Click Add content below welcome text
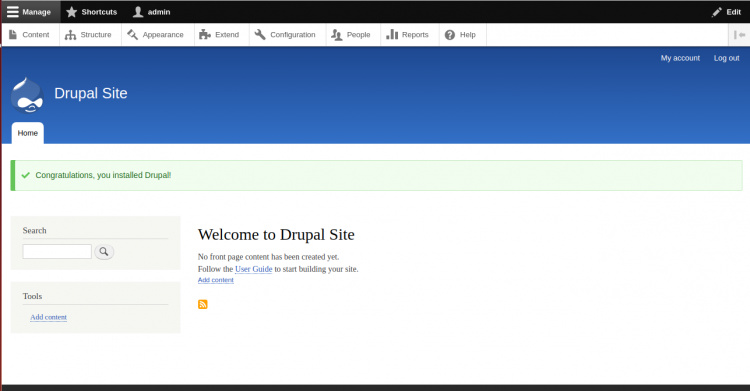This screenshot has width=750, height=391. pos(216,280)
